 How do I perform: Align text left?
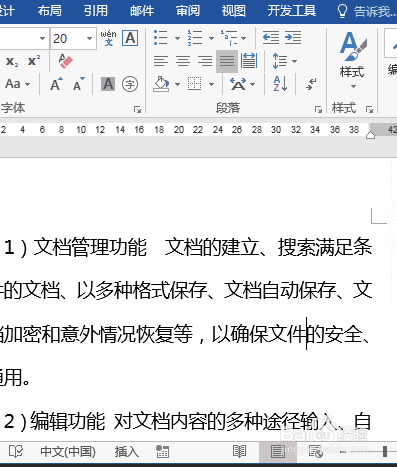tap(161, 61)
